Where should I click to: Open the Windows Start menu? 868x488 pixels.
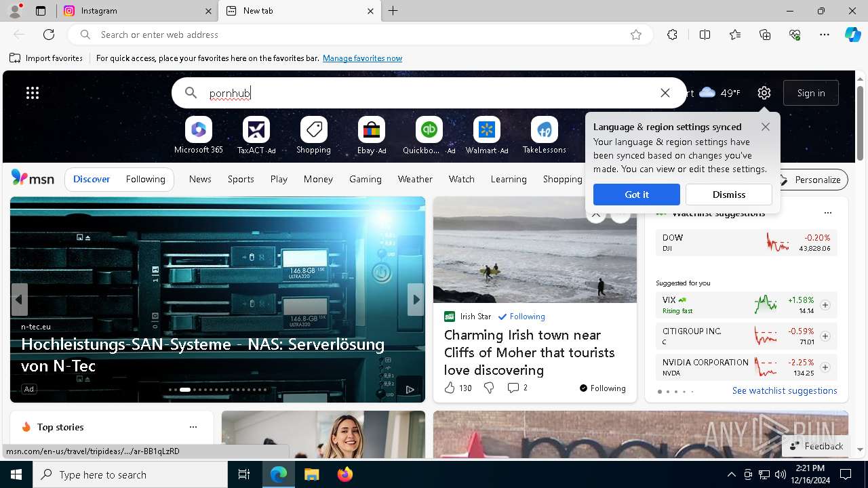tap(16, 474)
